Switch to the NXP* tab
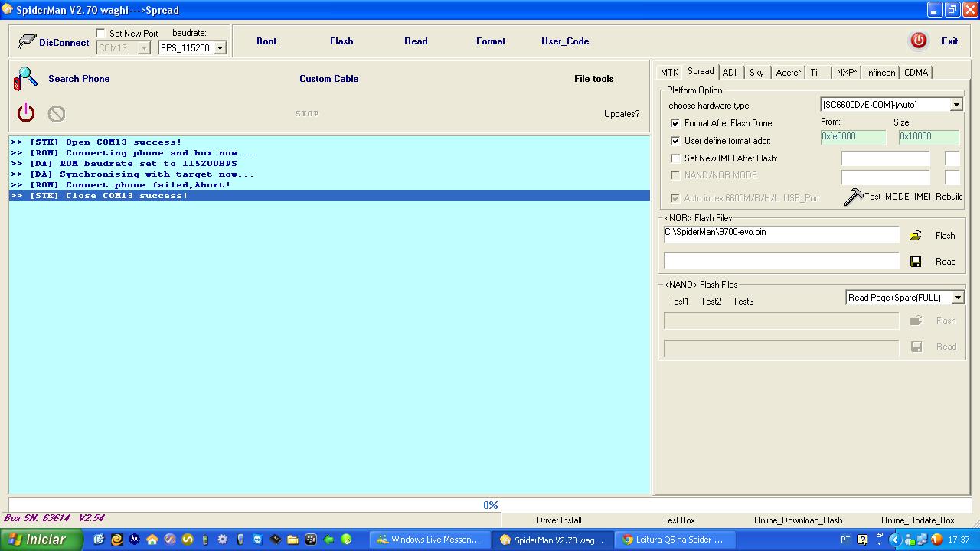 (847, 73)
